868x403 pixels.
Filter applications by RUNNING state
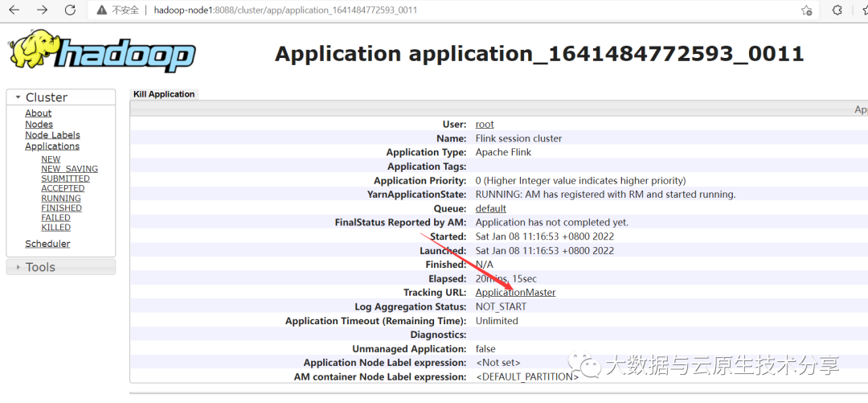pyautogui.click(x=61, y=199)
